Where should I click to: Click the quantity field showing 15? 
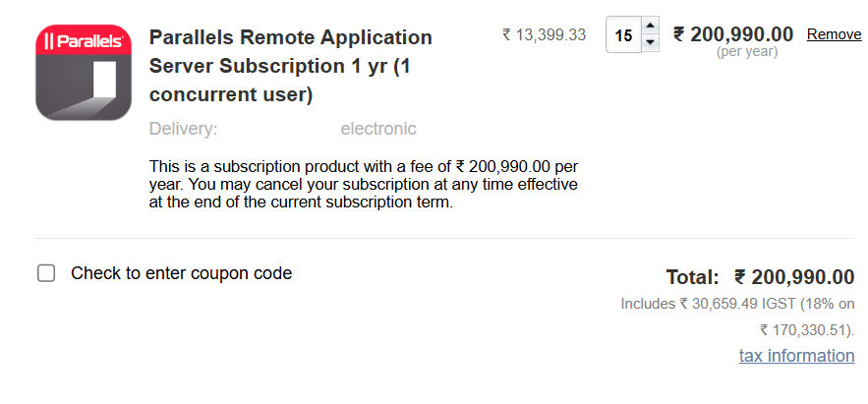(624, 34)
